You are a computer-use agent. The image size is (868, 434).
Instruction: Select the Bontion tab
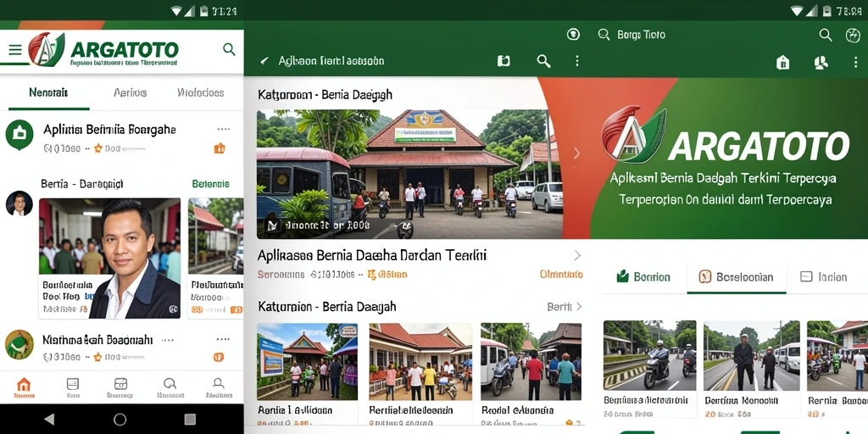point(643,277)
